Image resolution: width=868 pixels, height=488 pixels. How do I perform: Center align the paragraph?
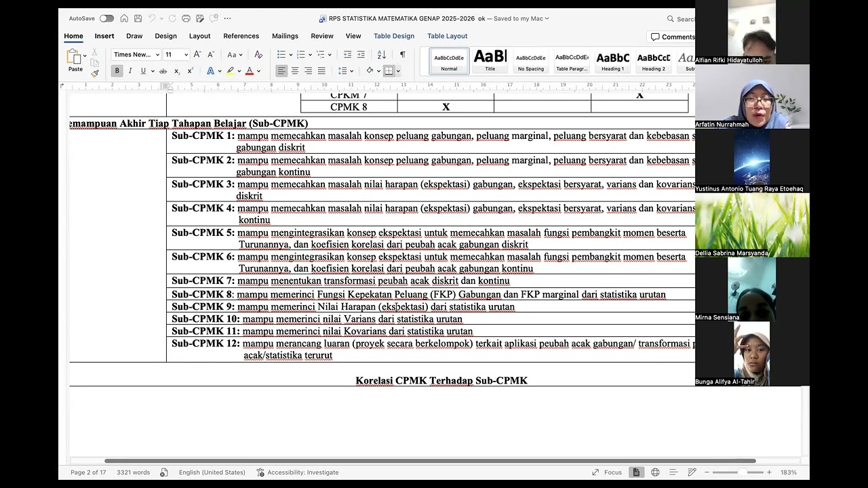[295, 70]
